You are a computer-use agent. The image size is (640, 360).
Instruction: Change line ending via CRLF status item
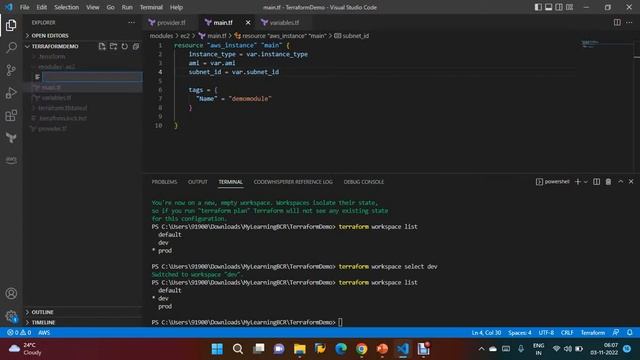567,333
